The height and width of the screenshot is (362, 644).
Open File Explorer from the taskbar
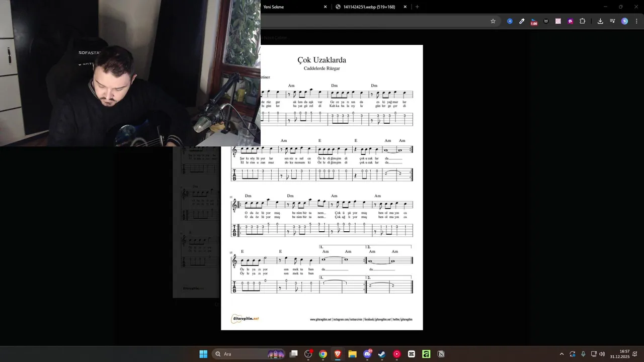[352, 354]
